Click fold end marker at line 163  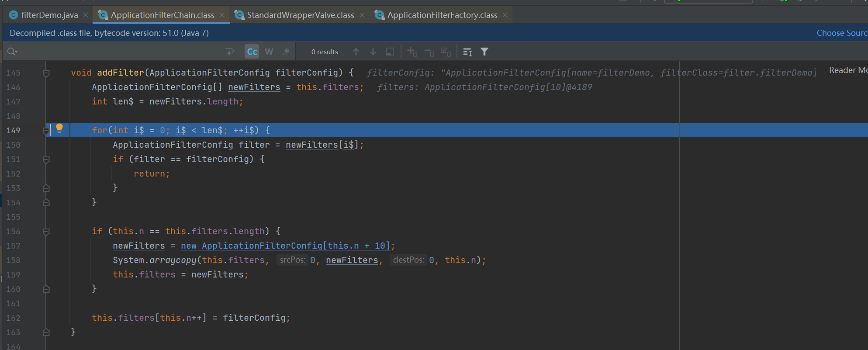46,333
